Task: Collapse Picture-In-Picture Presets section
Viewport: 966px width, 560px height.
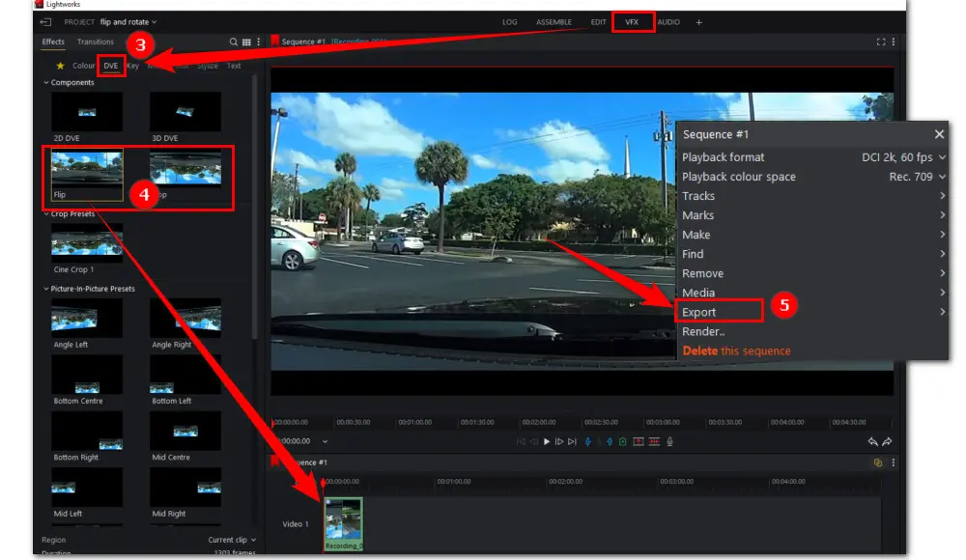Action: click(45, 289)
